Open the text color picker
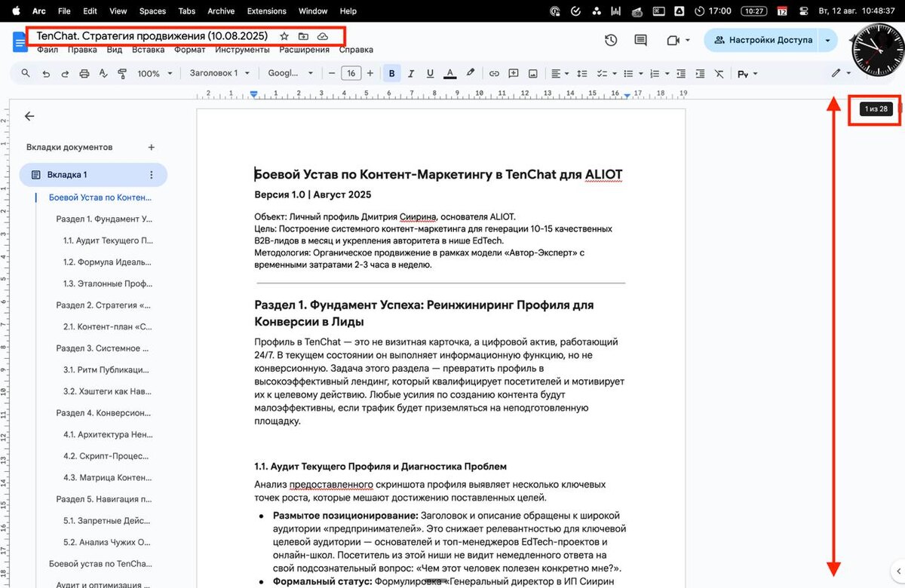This screenshot has height=588, width=905. [x=449, y=74]
